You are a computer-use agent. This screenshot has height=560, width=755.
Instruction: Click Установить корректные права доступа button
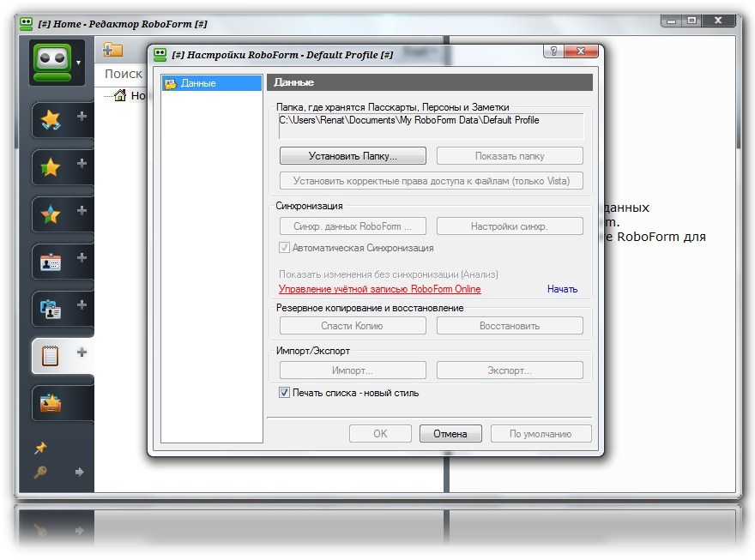pyautogui.click(x=432, y=181)
